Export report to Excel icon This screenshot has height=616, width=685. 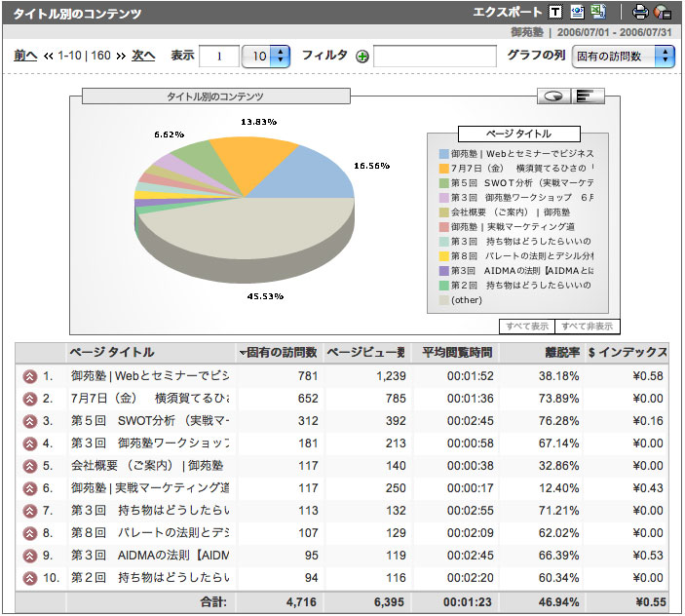[598, 13]
